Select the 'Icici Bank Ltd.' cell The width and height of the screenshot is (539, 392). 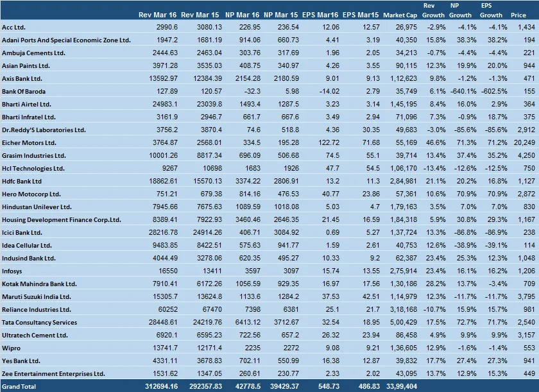pos(22,233)
